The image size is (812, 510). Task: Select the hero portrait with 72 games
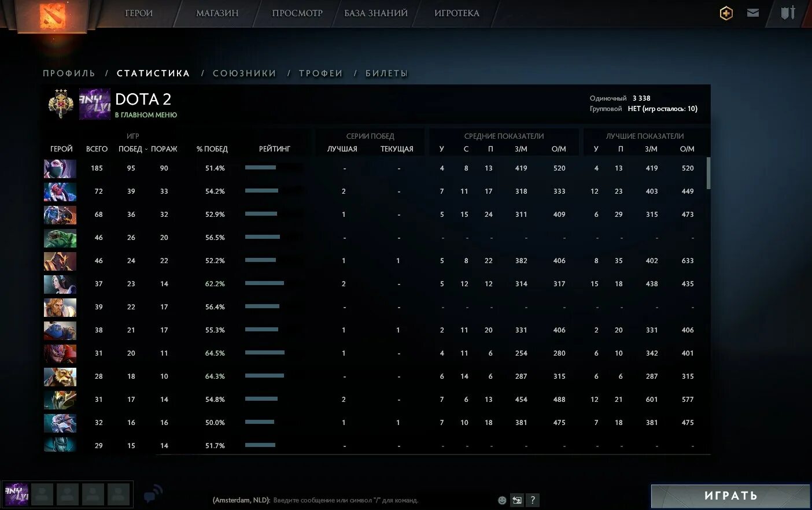point(60,192)
